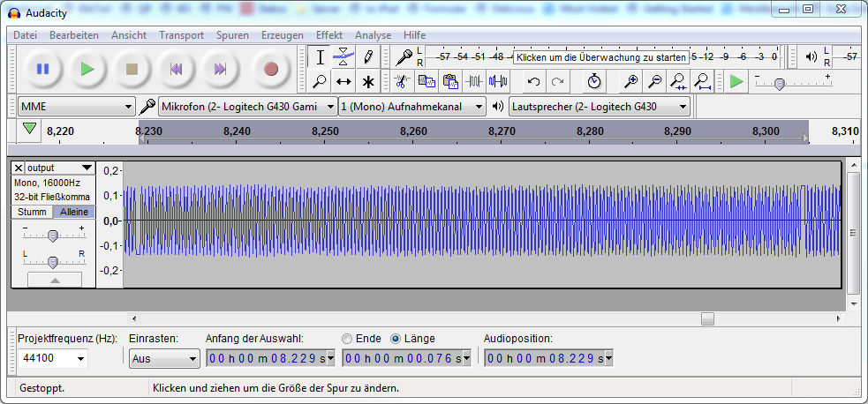The height and width of the screenshot is (404, 868).
Task: Open the Effekt menu
Action: click(329, 34)
